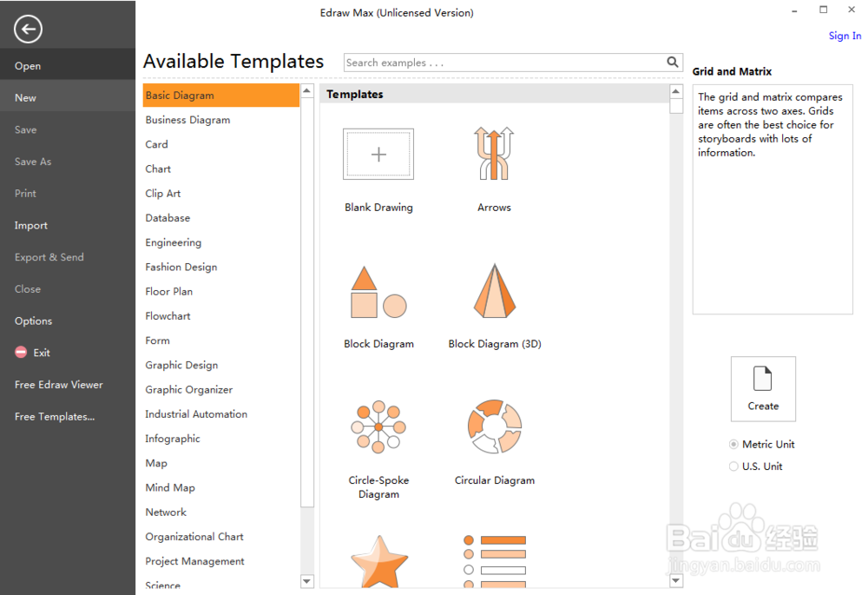The image size is (868, 595).
Task: Select the U.S. Unit radio button
Action: click(x=733, y=466)
